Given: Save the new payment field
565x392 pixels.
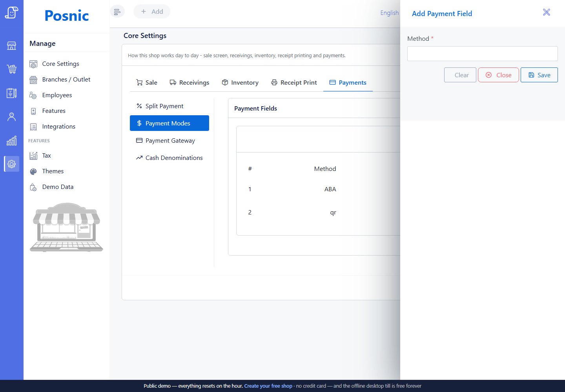Looking at the screenshot, I should click(539, 75).
